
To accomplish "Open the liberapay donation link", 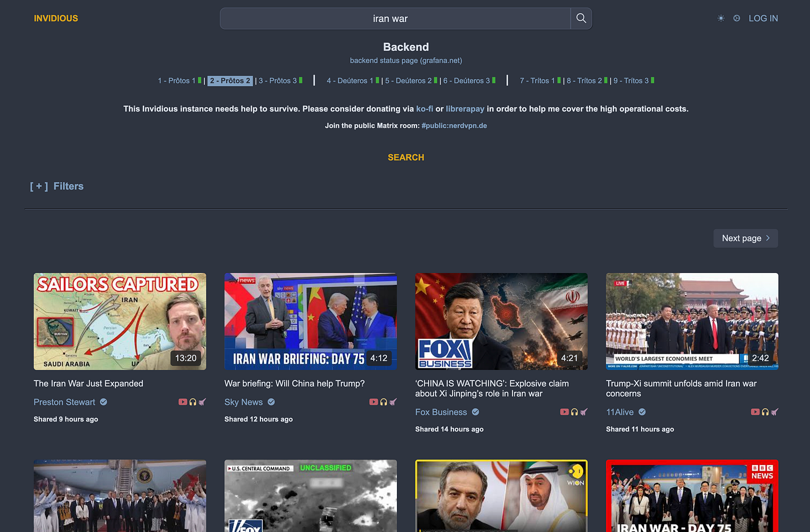I will (465, 109).
